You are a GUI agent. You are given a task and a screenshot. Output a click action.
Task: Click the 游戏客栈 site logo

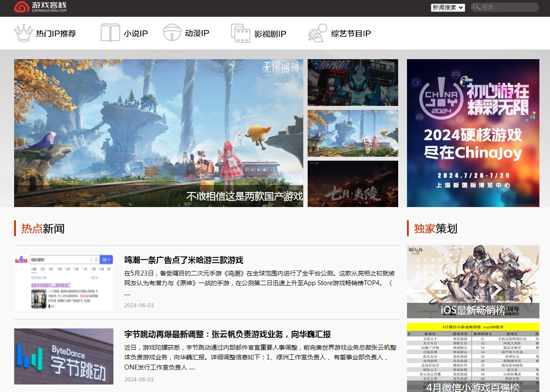pos(40,7)
